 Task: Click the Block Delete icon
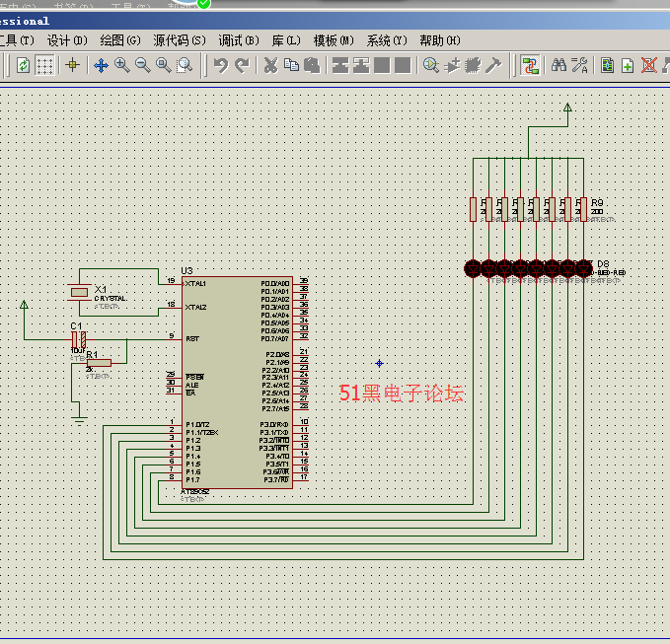[403, 65]
